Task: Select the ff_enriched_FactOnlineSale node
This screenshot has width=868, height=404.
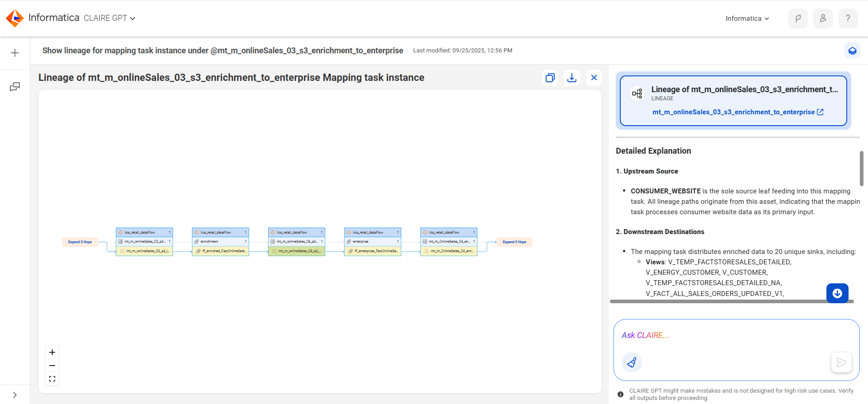Action: [221, 251]
